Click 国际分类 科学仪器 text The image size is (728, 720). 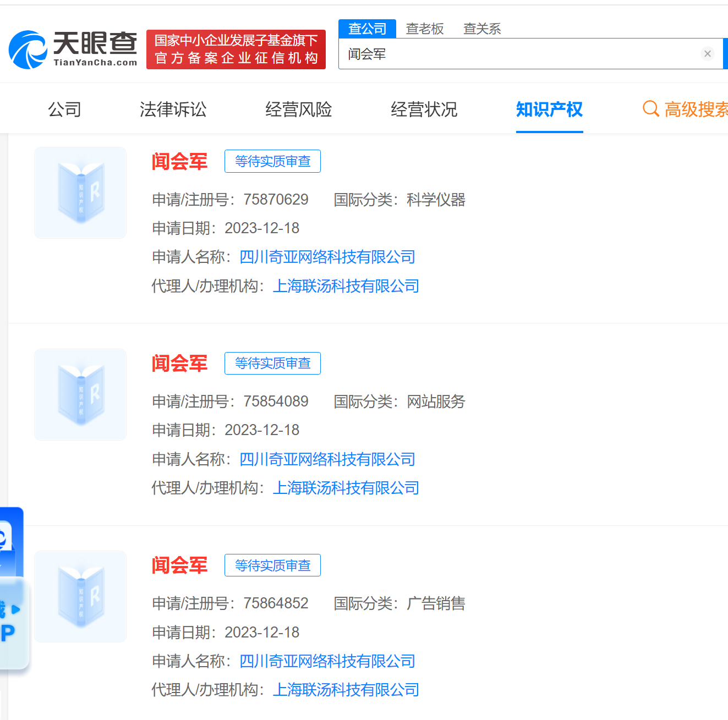tap(399, 199)
